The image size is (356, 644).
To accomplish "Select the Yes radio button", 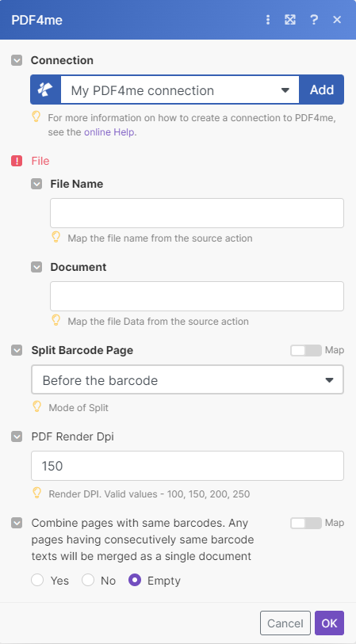I will pos(37,580).
